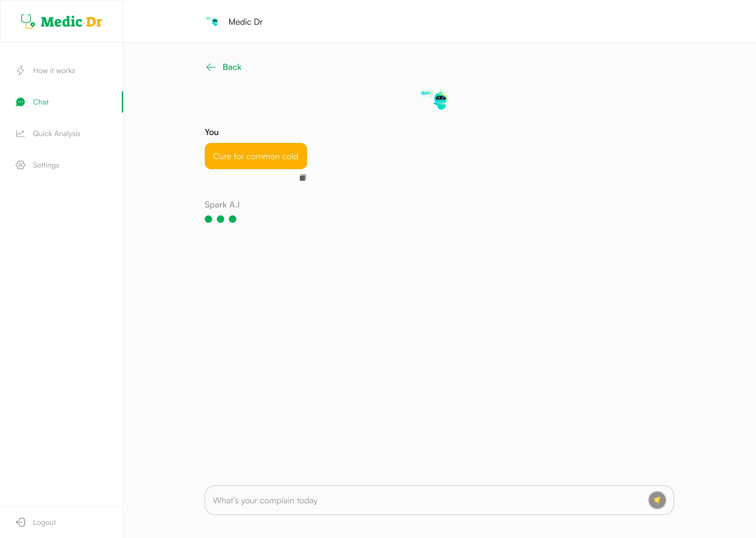
Task: Click the 'Spark A.I' sender label
Action: tap(222, 205)
